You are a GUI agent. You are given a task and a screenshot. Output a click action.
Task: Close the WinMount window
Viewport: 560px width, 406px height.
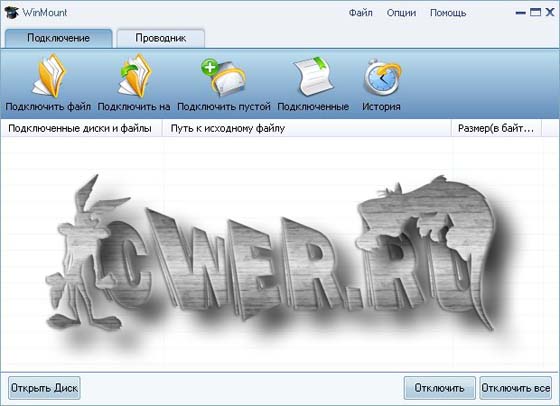coord(550,12)
